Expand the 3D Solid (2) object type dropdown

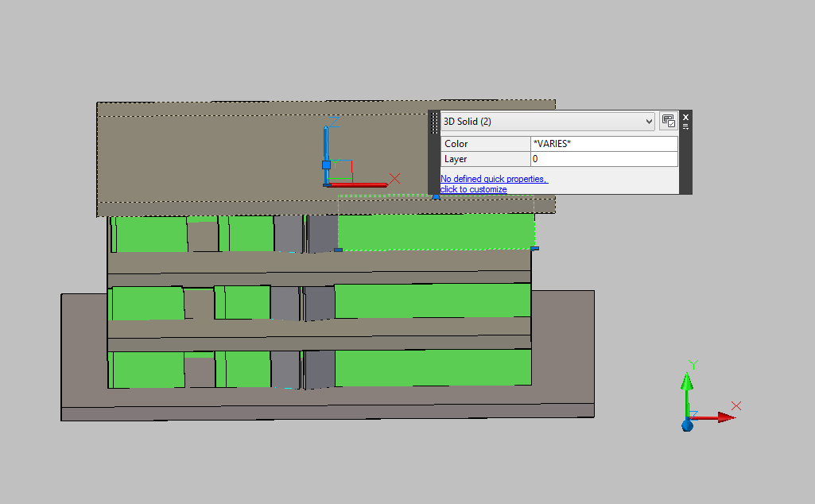pos(649,122)
